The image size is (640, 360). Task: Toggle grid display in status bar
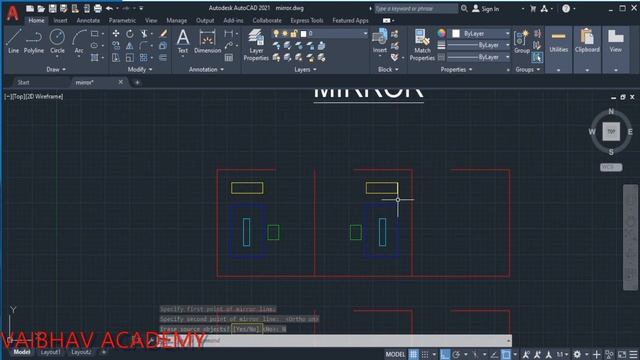(x=413, y=354)
